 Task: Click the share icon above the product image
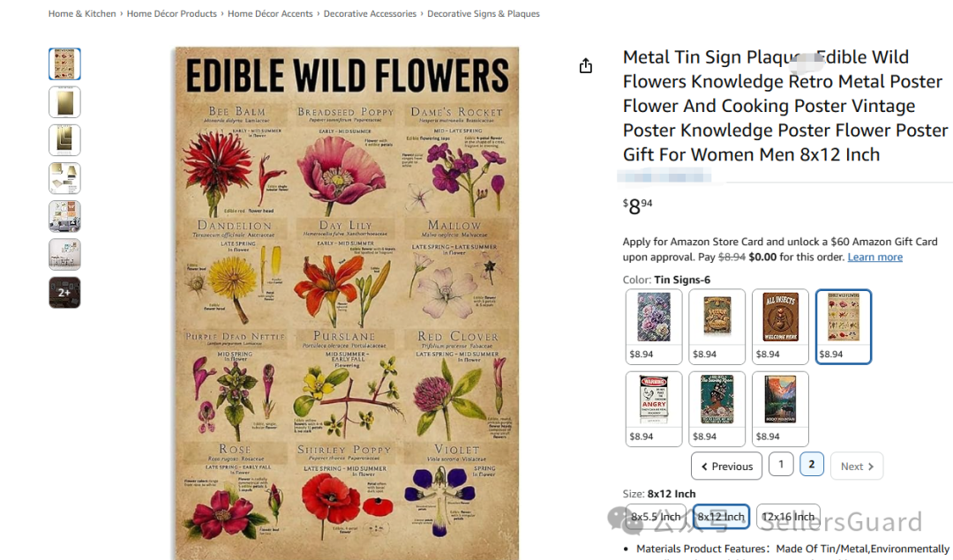coord(586,66)
